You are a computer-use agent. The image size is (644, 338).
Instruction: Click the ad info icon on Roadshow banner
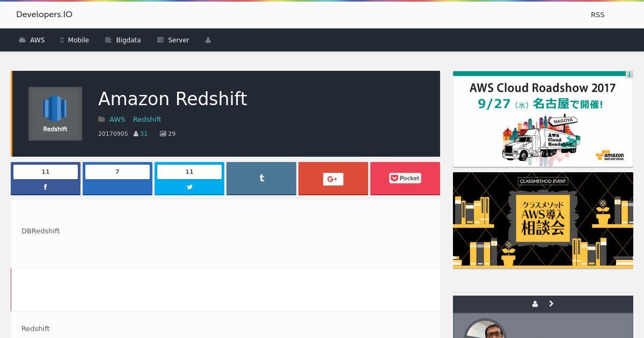pos(630,75)
